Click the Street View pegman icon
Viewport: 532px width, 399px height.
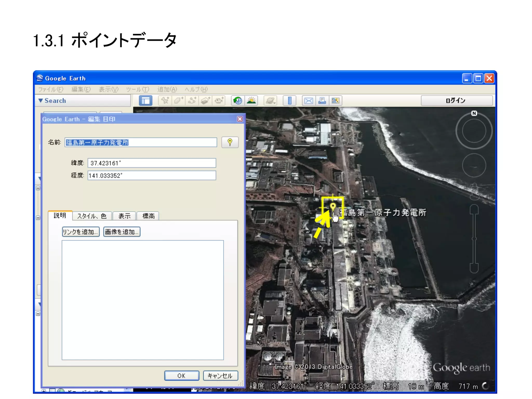(x=475, y=191)
